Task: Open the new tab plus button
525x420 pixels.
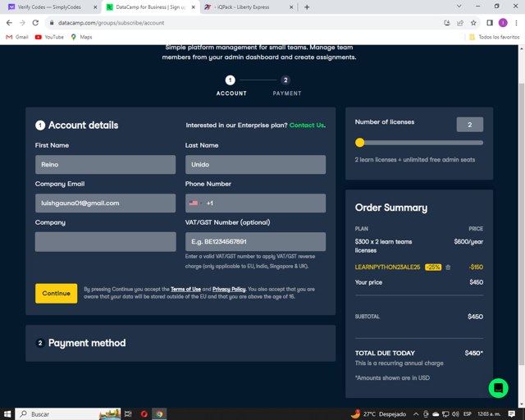Action: click(x=307, y=7)
